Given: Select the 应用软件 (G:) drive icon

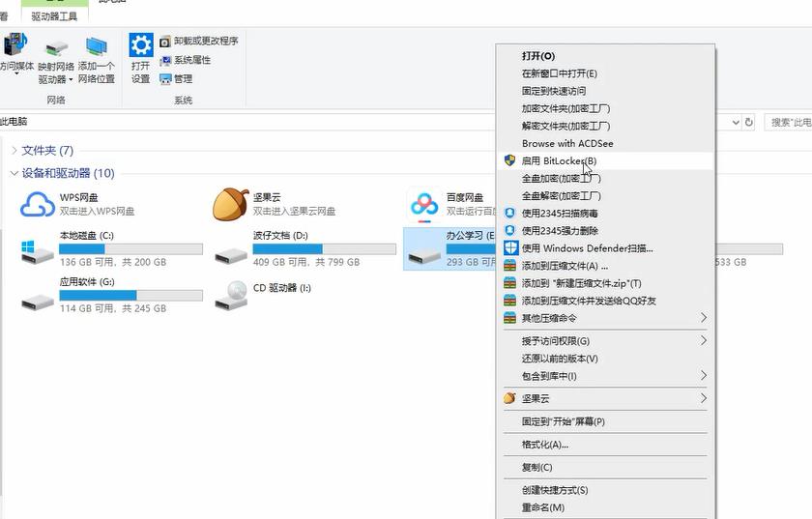Looking at the screenshot, I should tap(38, 302).
